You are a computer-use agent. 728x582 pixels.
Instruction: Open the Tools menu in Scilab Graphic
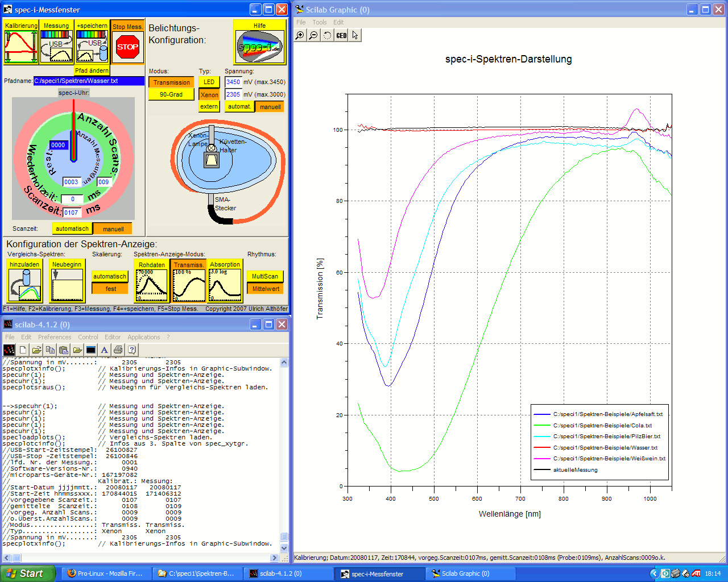[319, 22]
